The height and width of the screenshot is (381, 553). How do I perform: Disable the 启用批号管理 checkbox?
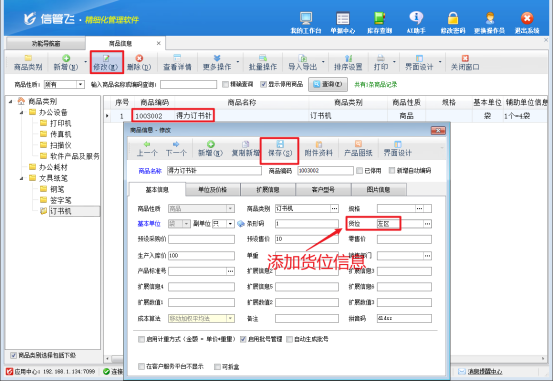243,339
